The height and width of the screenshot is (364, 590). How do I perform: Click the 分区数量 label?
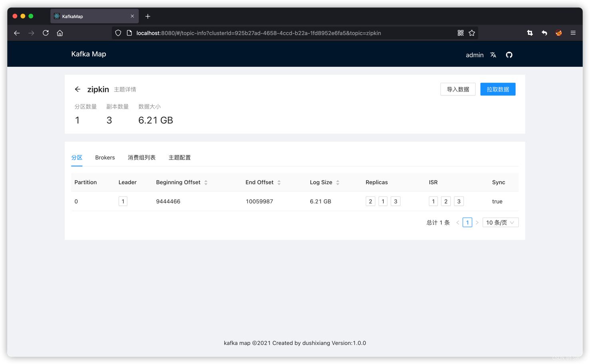(86, 107)
